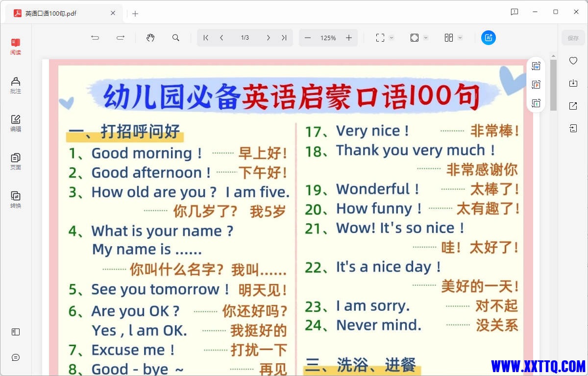Screen dimensions: 588x376
Task: Click the text "Never mind." in the document
Action: coord(379,325)
